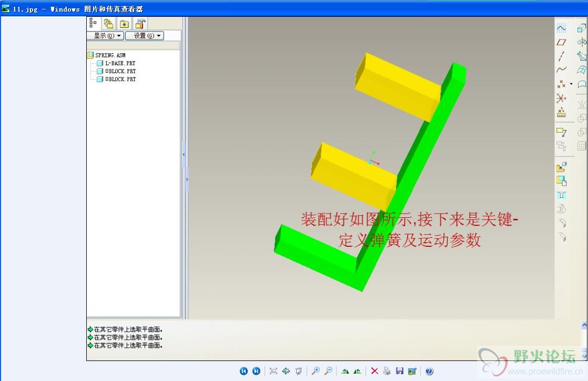This screenshot has width=588, height=381.
Task: Click the Pattern tool icon
Action: point(582,146)
